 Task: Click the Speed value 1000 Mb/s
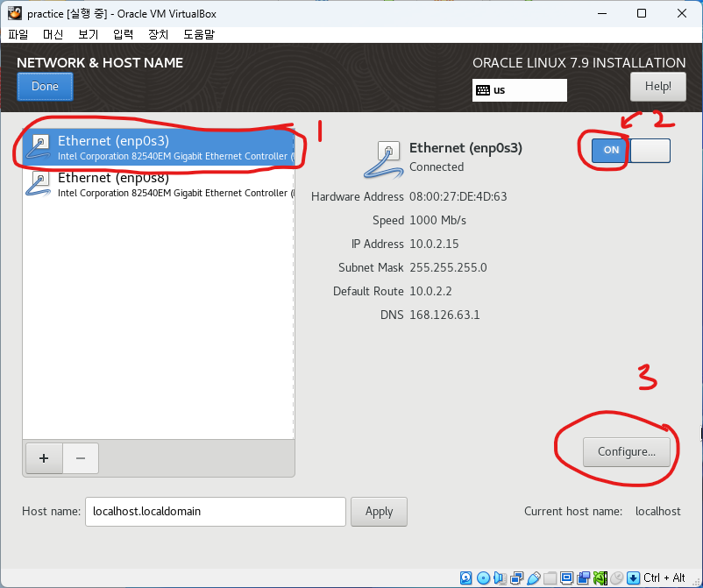coord(437,221)
